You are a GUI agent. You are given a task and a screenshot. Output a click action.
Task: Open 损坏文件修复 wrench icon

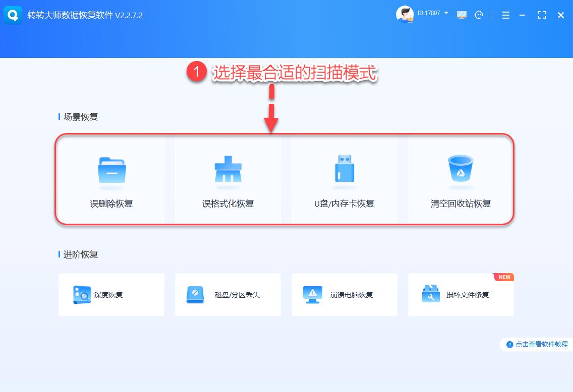tap(431, 294)
